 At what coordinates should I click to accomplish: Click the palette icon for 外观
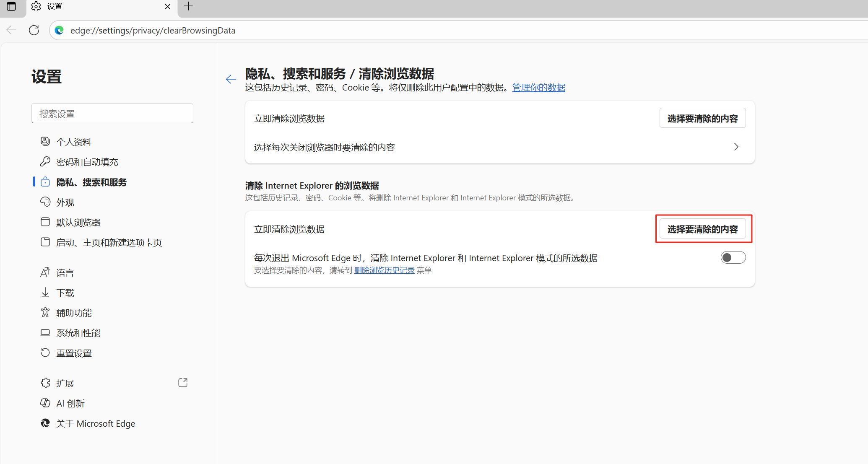(45, 202)
